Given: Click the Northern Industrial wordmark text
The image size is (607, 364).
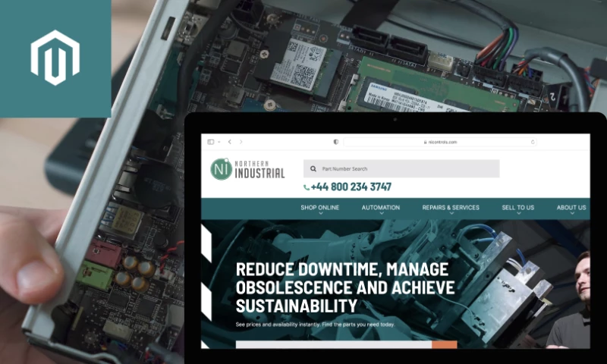Looking at the screenshot, I should coord(259,169).
